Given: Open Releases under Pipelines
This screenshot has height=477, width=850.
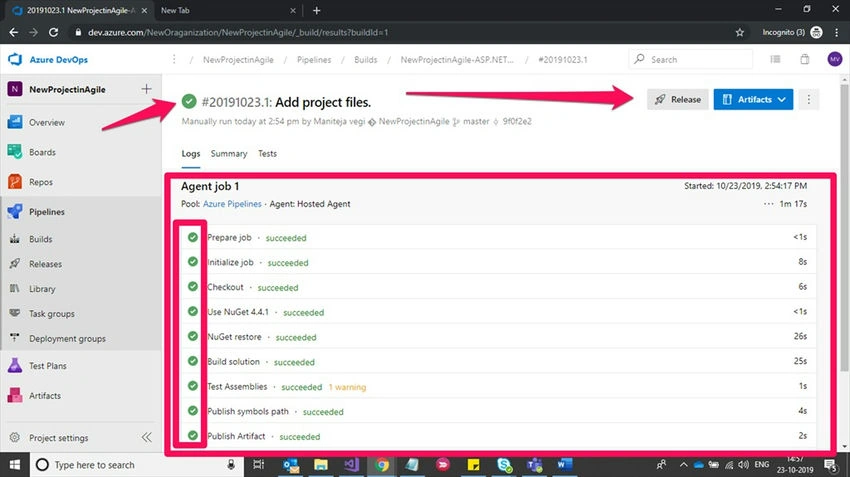Looking at the screenshot, I should [45, 264].
